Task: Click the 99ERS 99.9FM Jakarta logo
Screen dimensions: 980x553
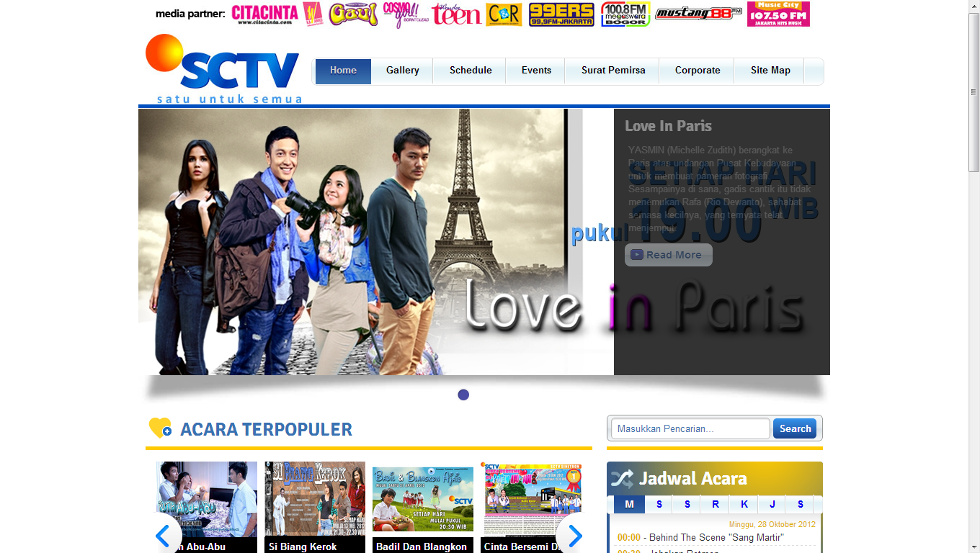Action: point(561,14)
